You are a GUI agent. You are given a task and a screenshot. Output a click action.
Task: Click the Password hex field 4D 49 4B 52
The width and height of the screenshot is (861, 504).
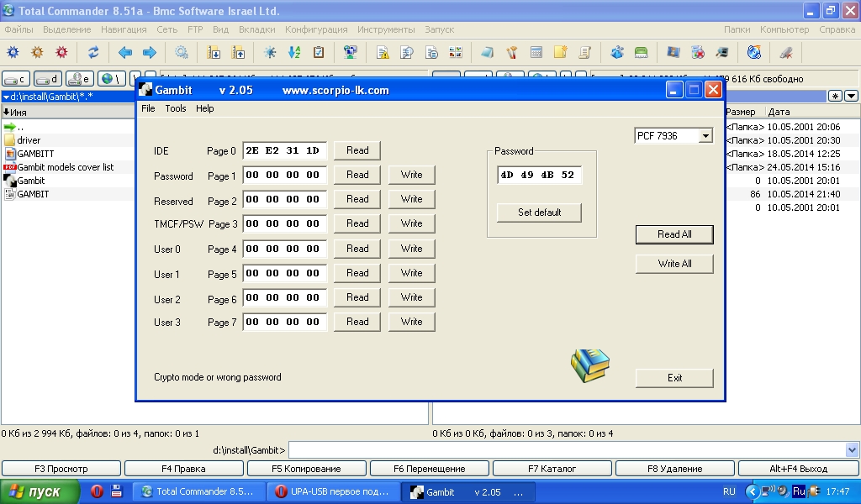pyautogui.click(x=539, y=175)
